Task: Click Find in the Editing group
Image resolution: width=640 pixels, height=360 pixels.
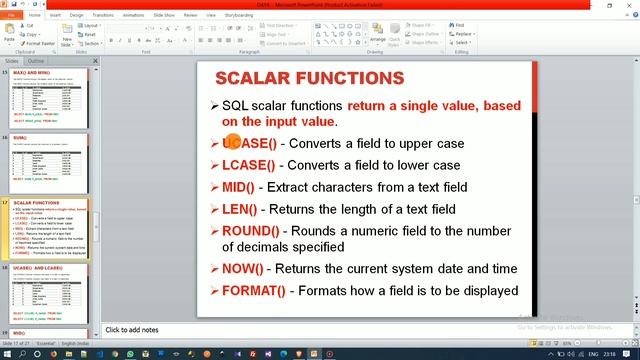Action: 457,25
